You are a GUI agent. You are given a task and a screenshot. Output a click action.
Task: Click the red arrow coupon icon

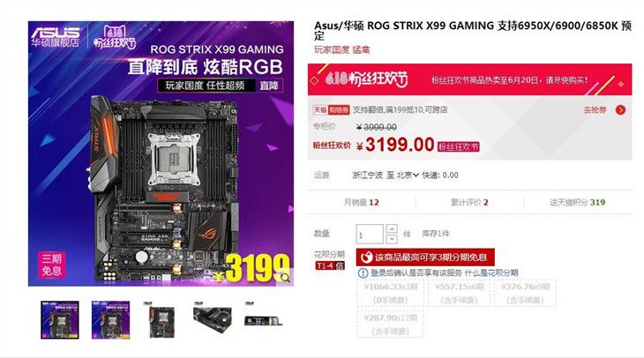620,110
